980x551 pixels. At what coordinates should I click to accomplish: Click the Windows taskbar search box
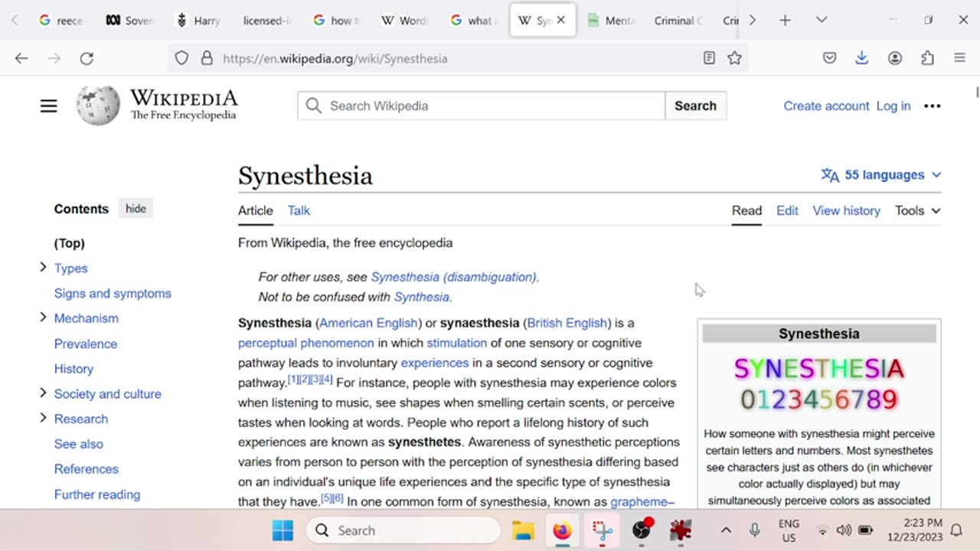pyautogui.click(x=403, y=530)
